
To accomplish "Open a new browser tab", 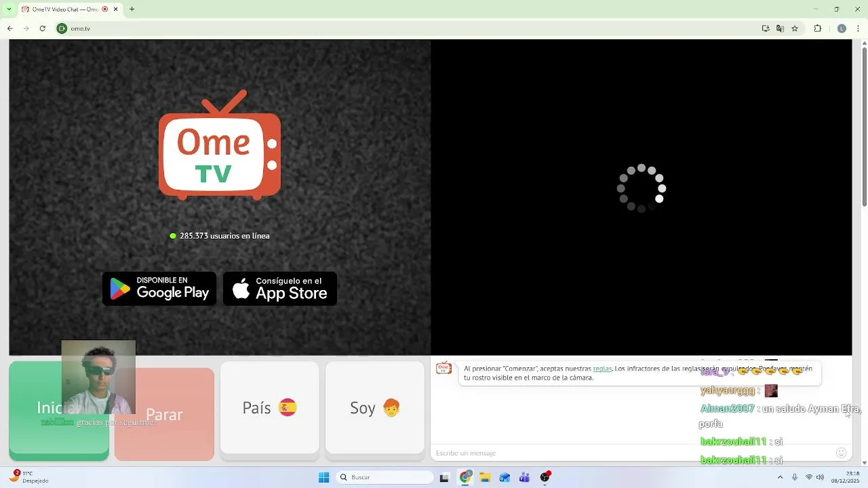I will [x=132, y=9].
